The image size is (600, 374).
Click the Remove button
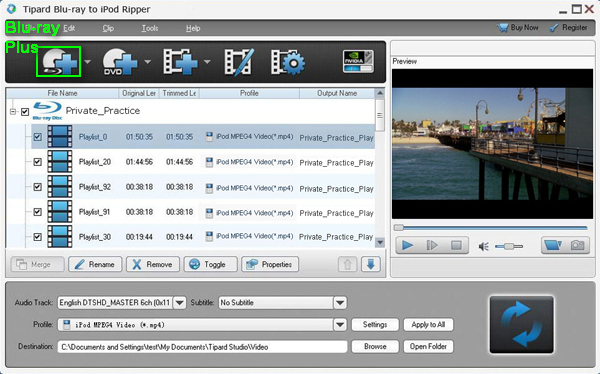point(153,264)
